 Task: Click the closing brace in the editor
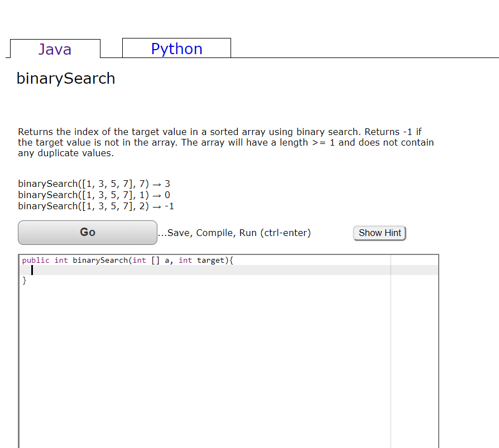(x=24, y=280)
